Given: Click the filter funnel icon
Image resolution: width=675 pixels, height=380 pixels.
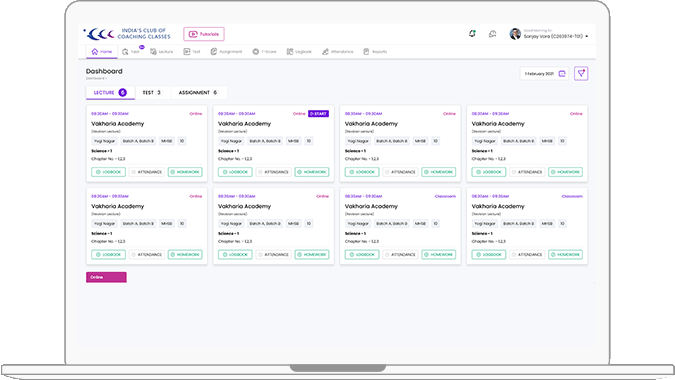Looking at the screenshot, I should click(x=581, y=74).
